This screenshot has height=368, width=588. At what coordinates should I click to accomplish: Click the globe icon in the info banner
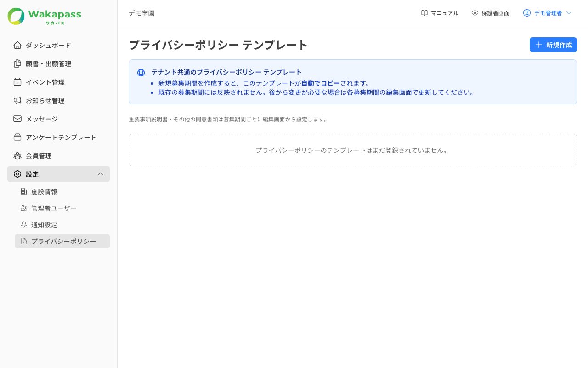pos(141,73)
